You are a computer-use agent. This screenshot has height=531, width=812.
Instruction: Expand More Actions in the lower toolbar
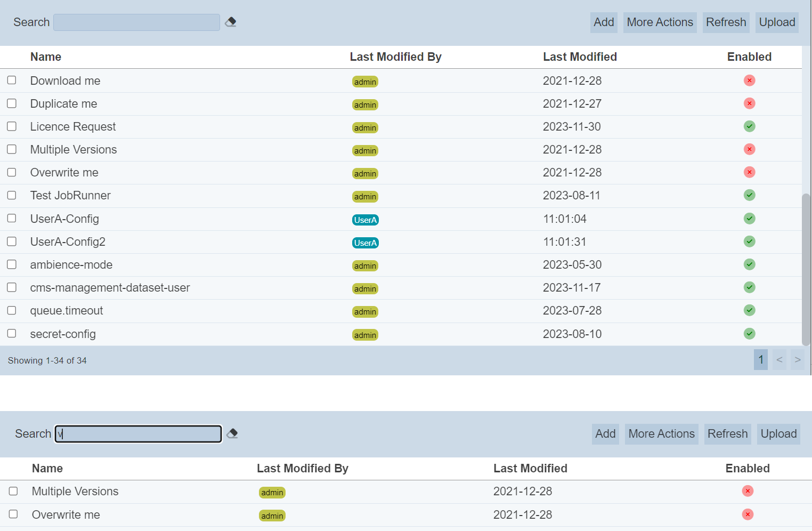pyautogui.click(x=661, y=434)
